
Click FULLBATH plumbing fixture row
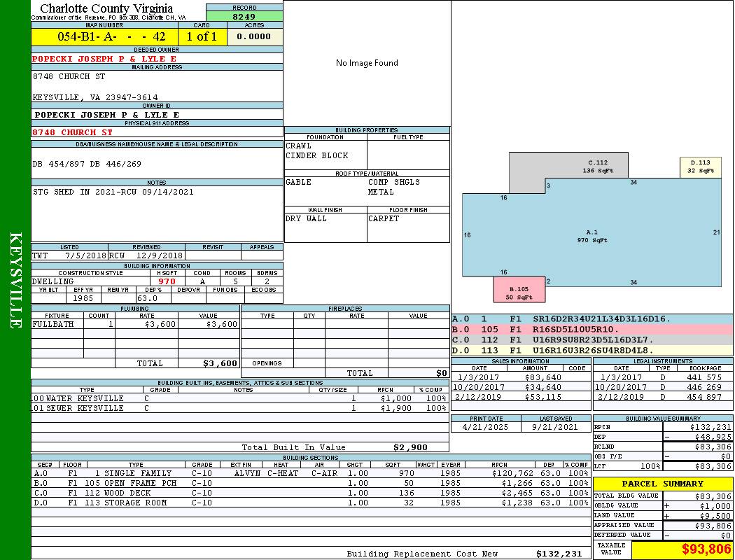[x=136, y=324]
